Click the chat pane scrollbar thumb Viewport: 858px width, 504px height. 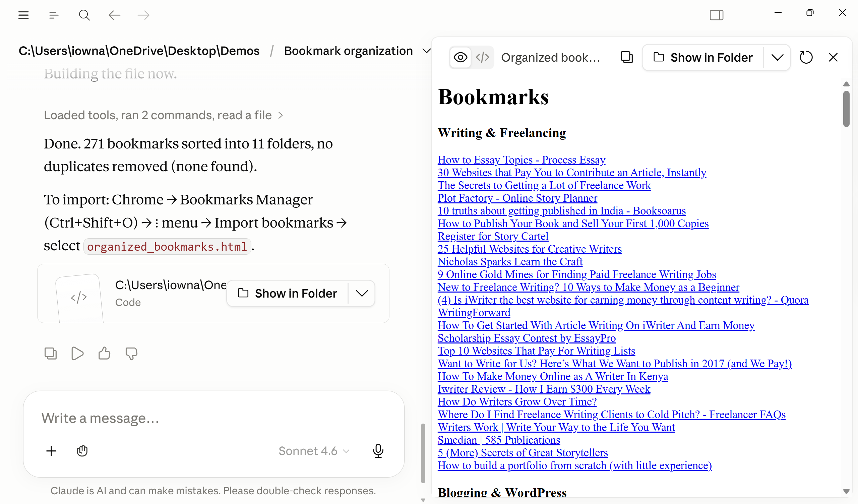point(423,453)
